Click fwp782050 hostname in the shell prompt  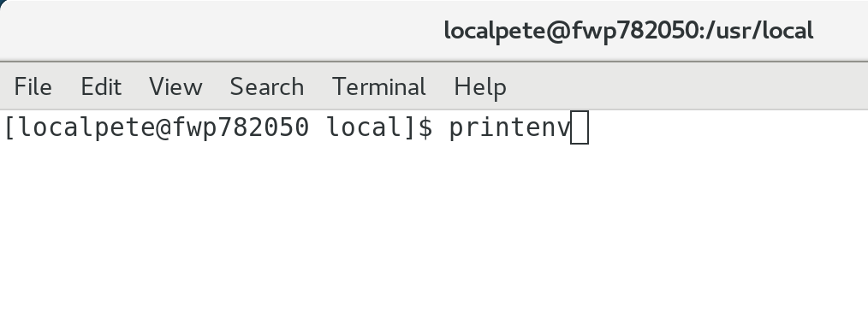pyautogui.click(x=241, y=127)
